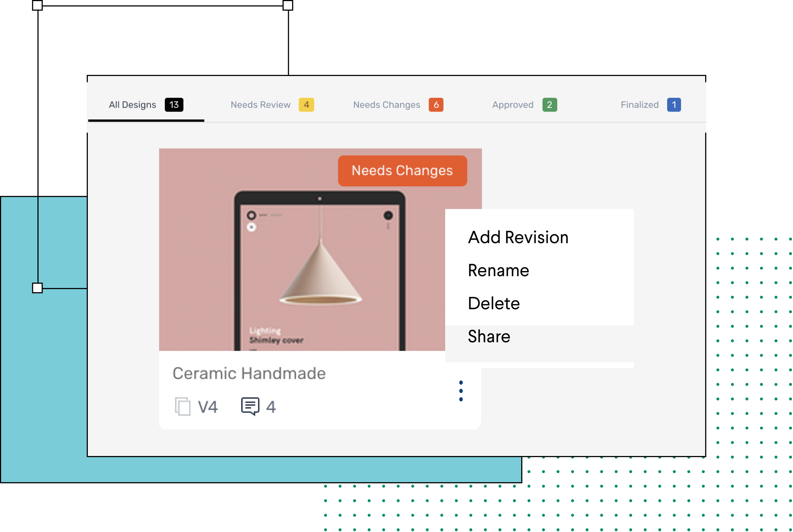Click the yellow count badge beside Needs Review

pos(306,105)
